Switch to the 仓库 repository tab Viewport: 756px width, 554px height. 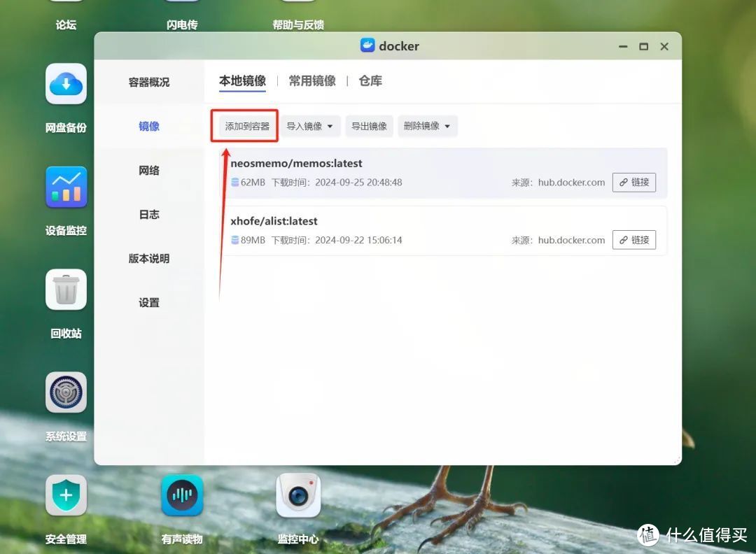click(370, 80)
